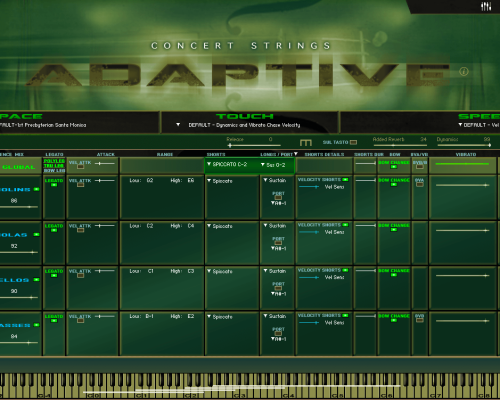
Task: Click the SHORTS DETAILS column header
Action: (324, 154)
